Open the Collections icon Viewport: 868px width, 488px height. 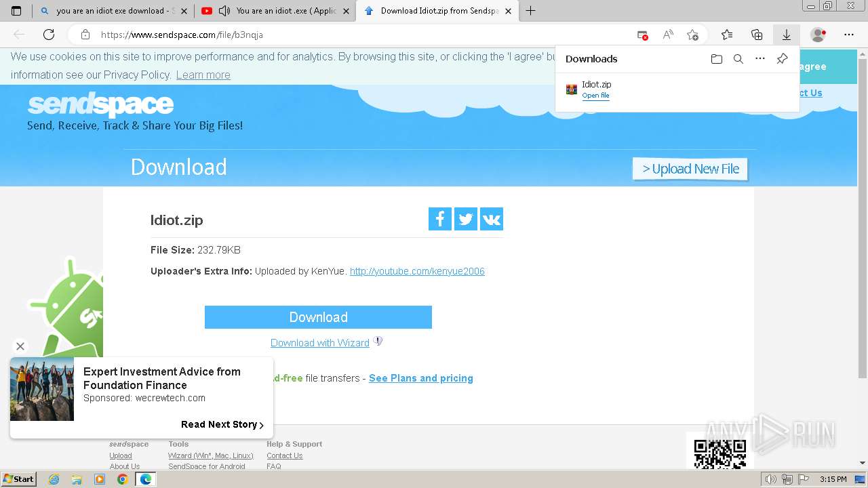tap(757, 35)
